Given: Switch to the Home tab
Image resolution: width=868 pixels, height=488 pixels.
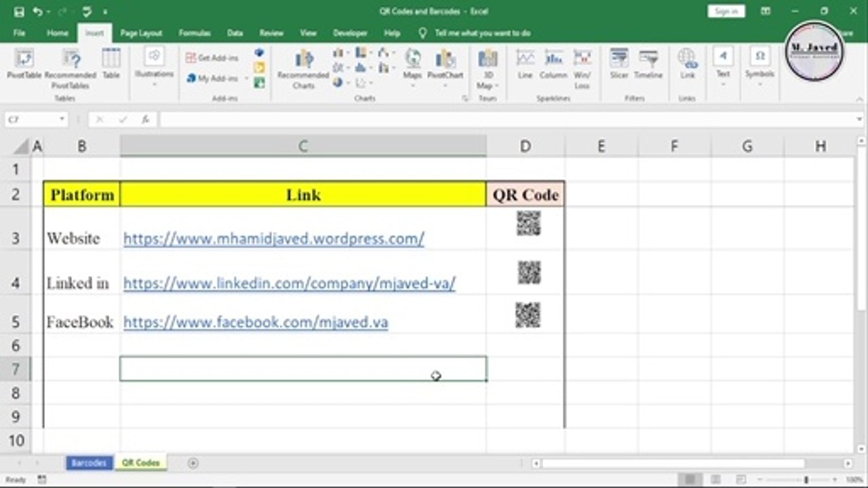Looking at the screenshot, I should pyautogui.click(x=57, y=33).
